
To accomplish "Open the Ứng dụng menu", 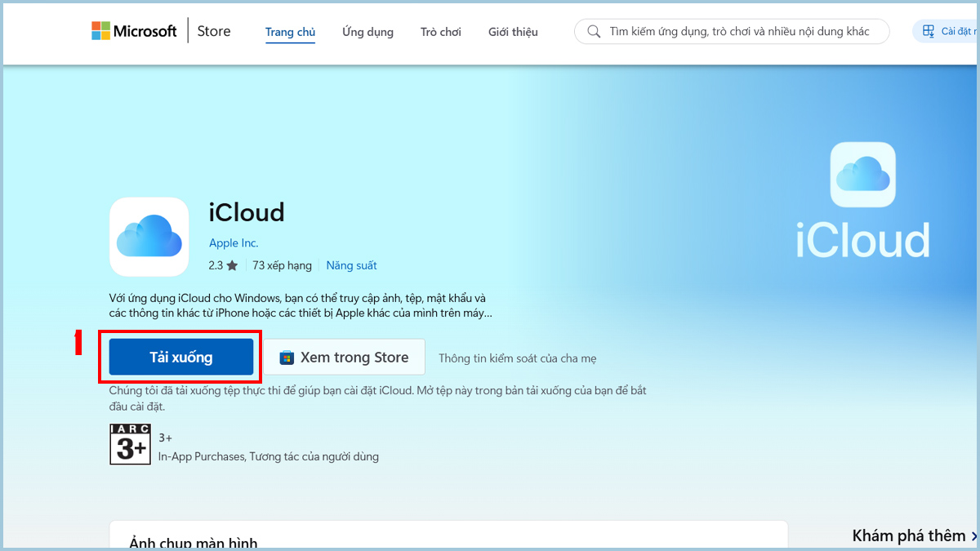I will [367, 33].
